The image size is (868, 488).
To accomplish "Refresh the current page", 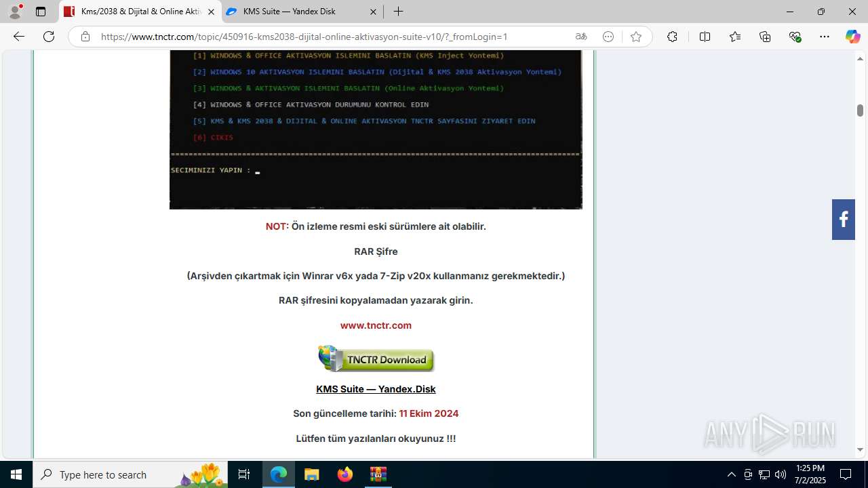I will point(49,37).
